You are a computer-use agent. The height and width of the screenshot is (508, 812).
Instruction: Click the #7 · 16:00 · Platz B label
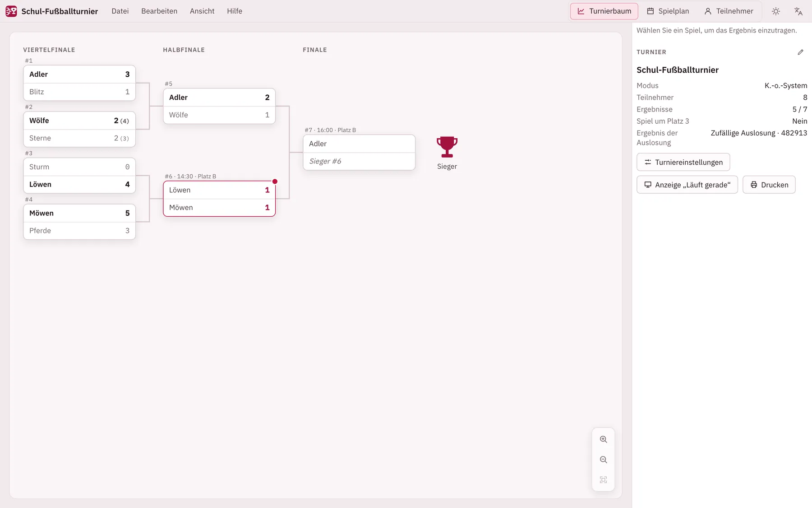(330, 130)
